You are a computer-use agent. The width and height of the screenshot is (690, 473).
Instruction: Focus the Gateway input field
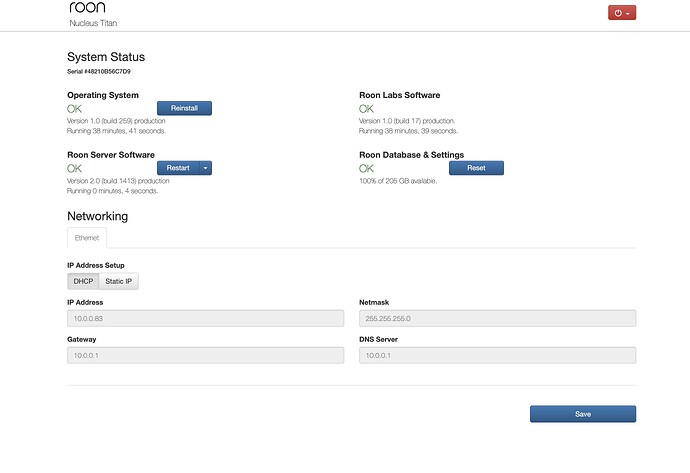206,356
